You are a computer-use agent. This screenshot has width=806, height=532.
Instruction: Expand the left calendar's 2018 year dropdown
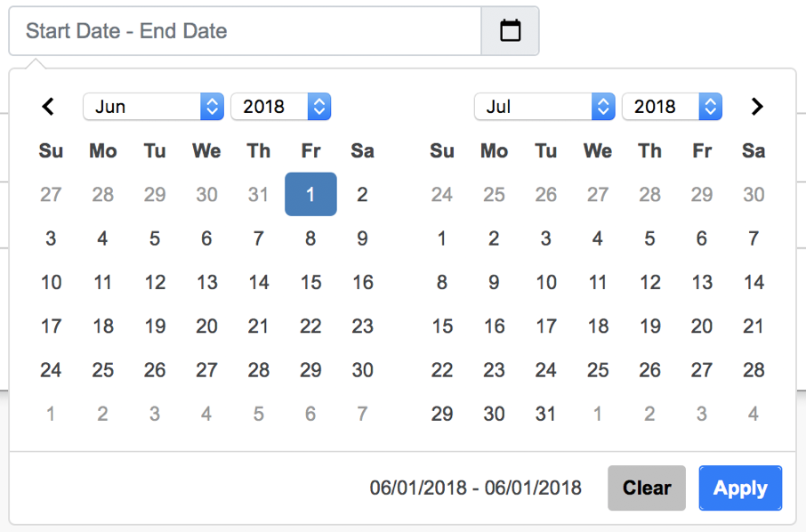[x=280, y=107]
